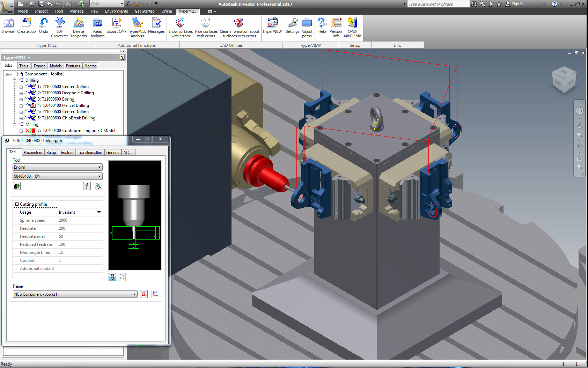Toggle the 3D tool view button under the preview
Viewport: 588px width, 368px height.
click(112, 277)
